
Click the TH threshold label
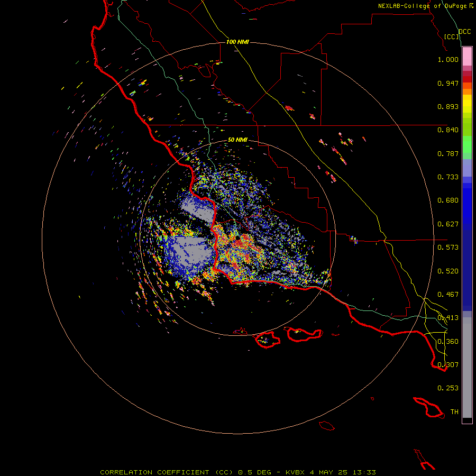click(454, 412)
